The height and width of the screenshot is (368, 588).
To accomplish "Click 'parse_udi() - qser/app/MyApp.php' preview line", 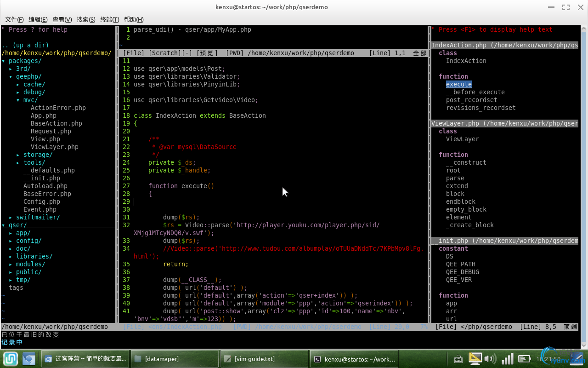I will pyautogui.click(x=192, y=29).
